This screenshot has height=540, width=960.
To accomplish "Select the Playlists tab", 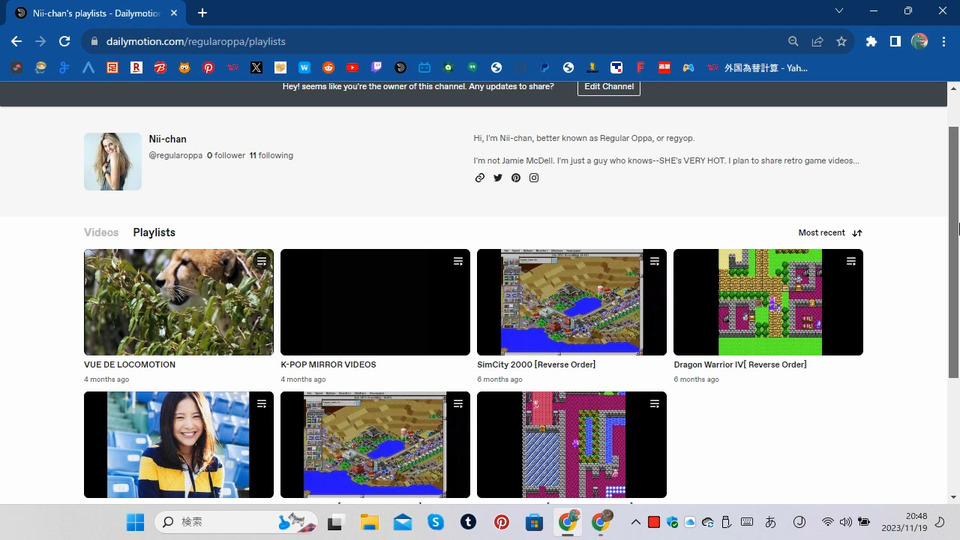I will click(154, 233).
